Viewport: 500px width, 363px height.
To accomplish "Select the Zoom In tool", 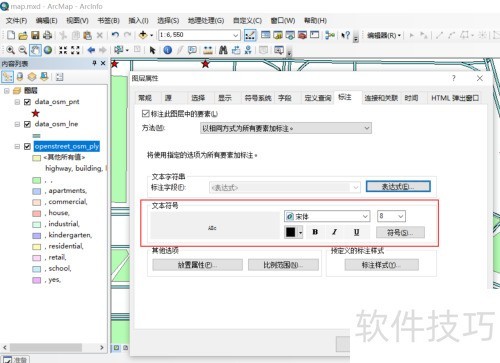I will point(11,50).
